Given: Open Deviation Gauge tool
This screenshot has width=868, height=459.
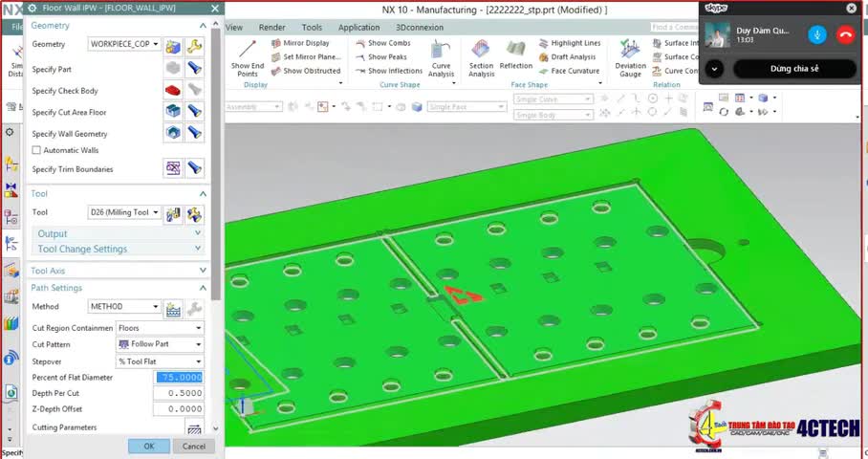Looking at the screenshot, I should (x=630, y=58).
